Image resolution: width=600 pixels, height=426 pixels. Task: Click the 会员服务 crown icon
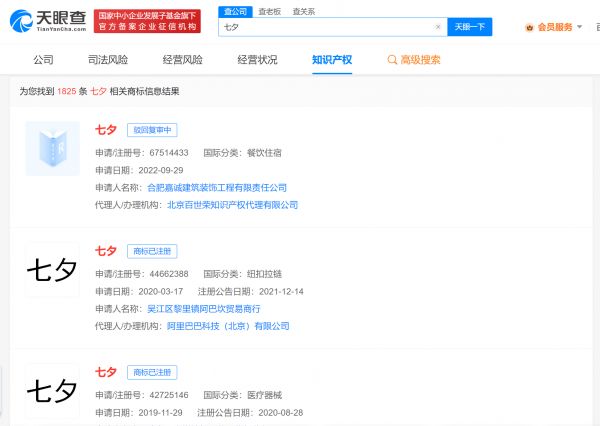coord(529,28)
